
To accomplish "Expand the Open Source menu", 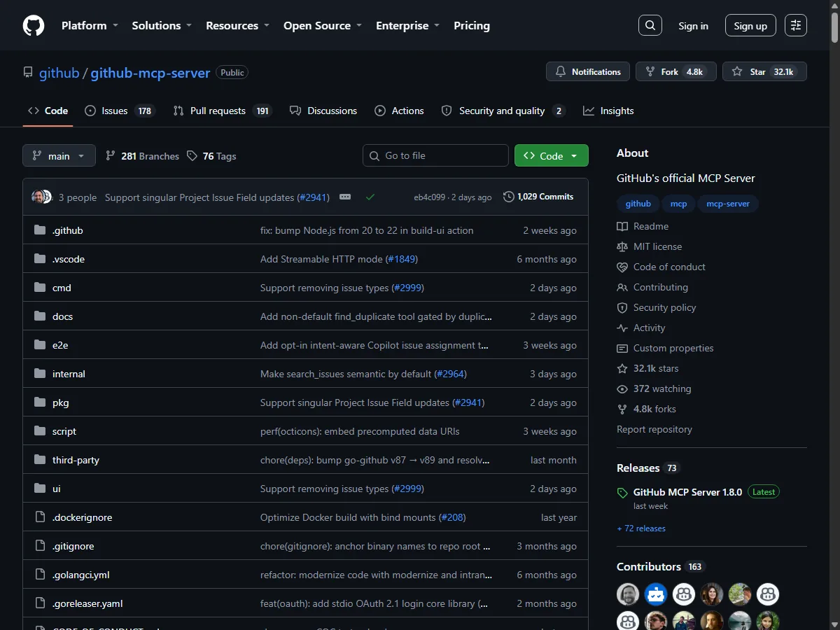I will click(322, 25).
